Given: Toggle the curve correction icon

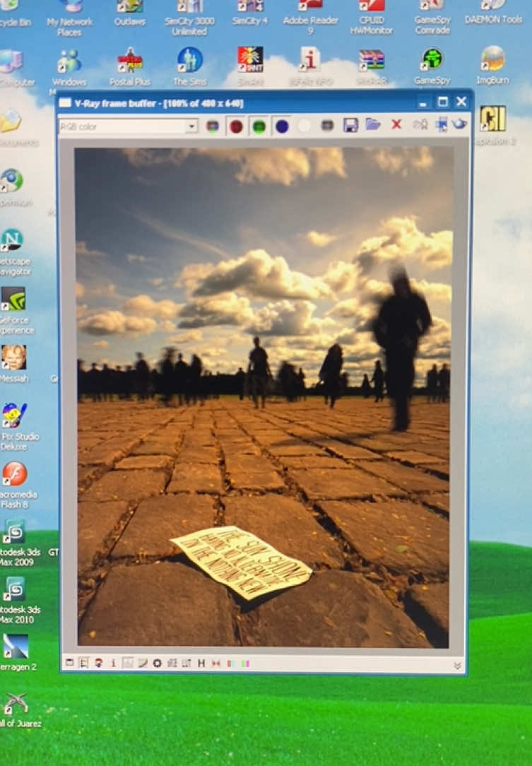Looking at the screenshot, I should [x=142, y=663].
